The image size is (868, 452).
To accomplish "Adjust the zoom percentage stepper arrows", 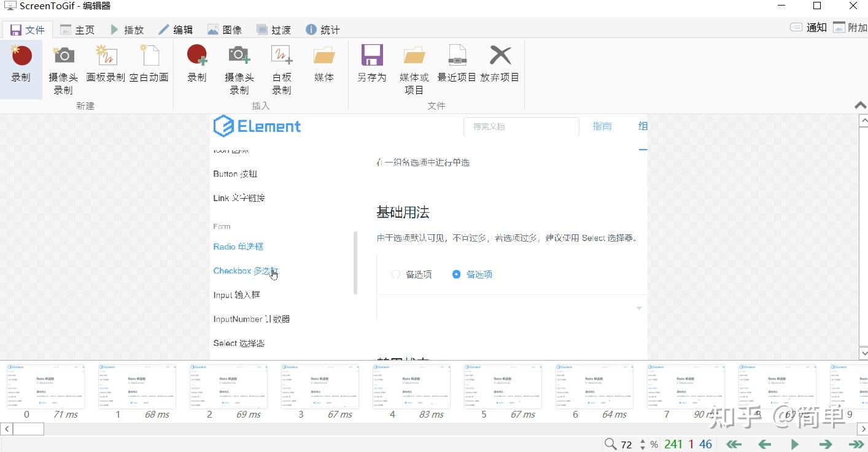I will (x=643, y=444).
